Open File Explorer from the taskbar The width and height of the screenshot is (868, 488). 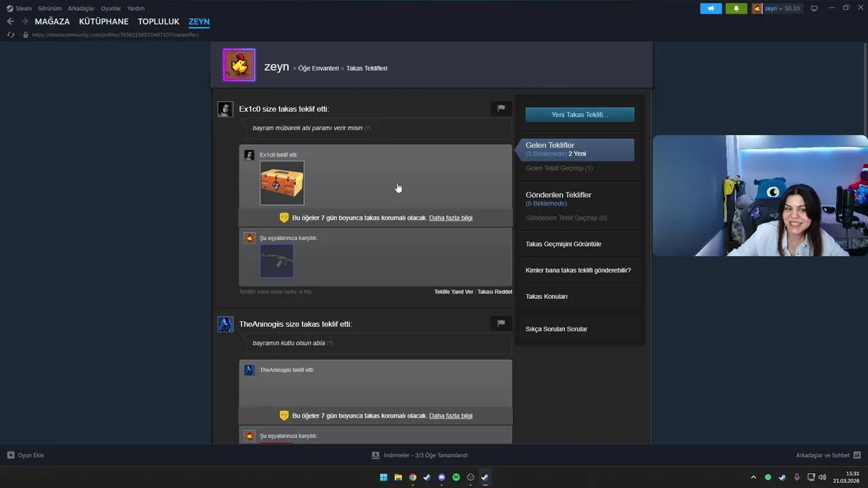pos(398,477)
